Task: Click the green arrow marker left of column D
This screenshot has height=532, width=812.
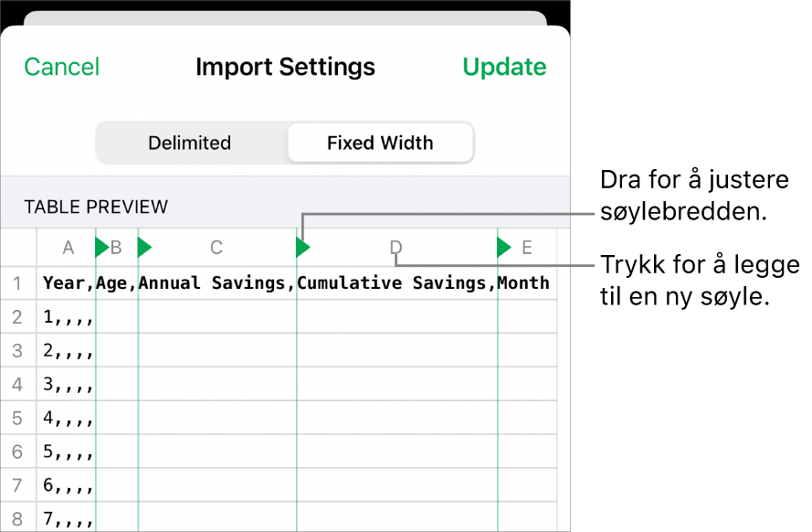Action: [302, 247]
